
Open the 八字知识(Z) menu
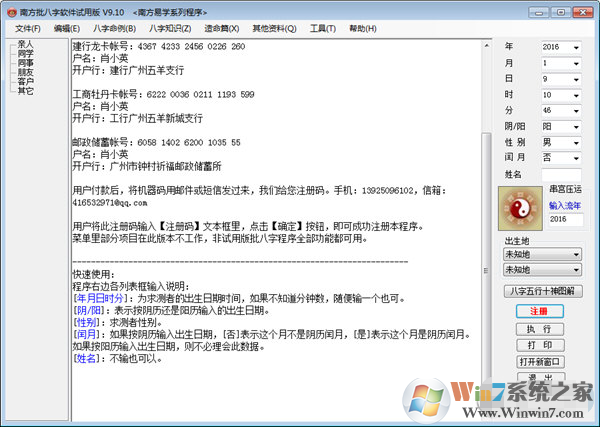[x=170, y=29]
